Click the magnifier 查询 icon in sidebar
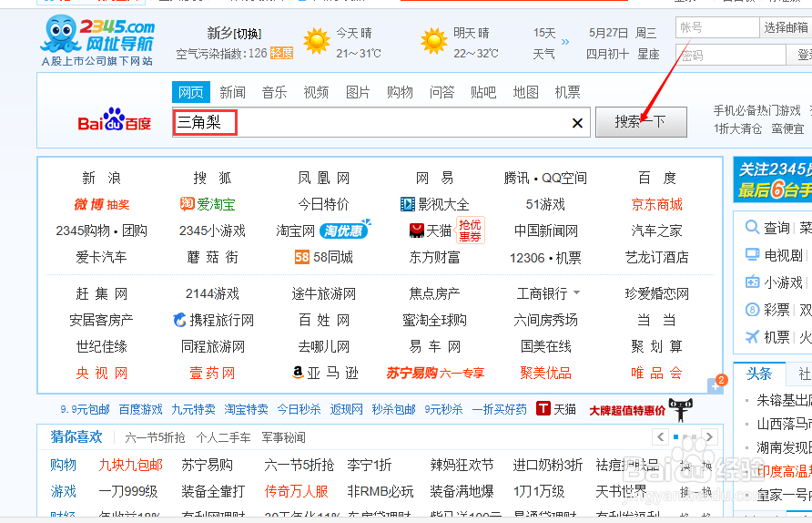Viewport: 812px width, 523px height. tap(751, 227)
